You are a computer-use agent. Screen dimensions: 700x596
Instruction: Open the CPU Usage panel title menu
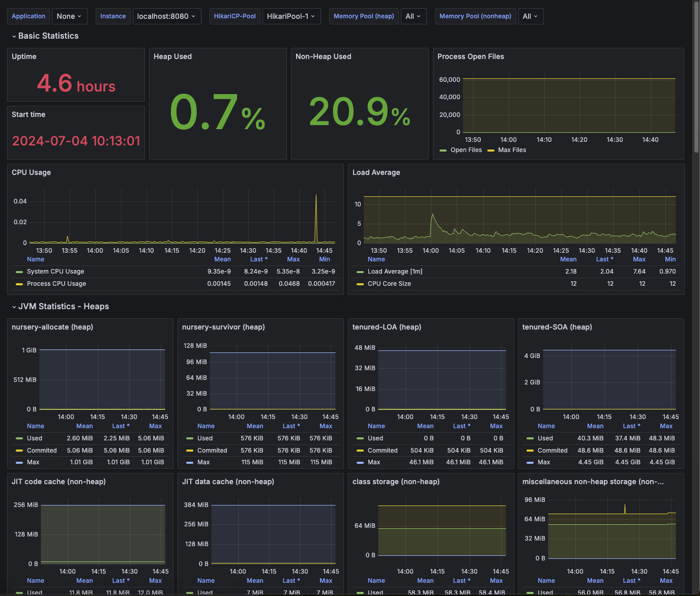[31, 172]
